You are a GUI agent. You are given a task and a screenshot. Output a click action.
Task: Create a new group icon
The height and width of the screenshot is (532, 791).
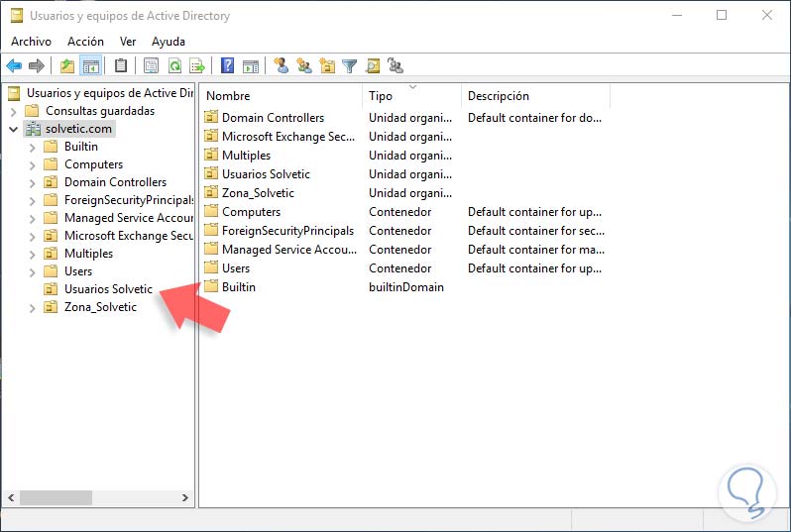[x=304, y=65]
